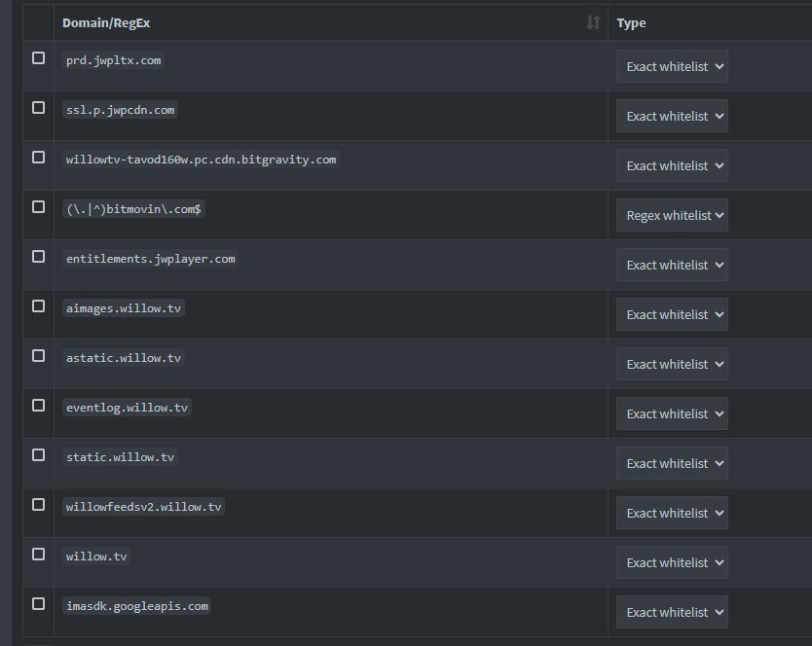Select the ssl.p.jwpcdn.com row checkbox
This screenshot has height=646, width=812.
point(38,108)
